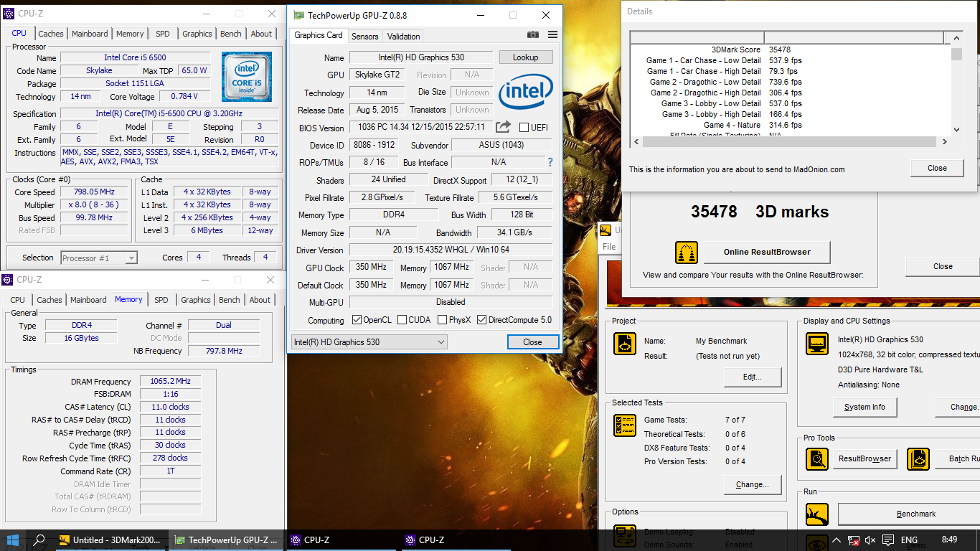Click the GPU-Z screenshot camera icon
The image size is (980, 551).
click(x=533, y=34)
